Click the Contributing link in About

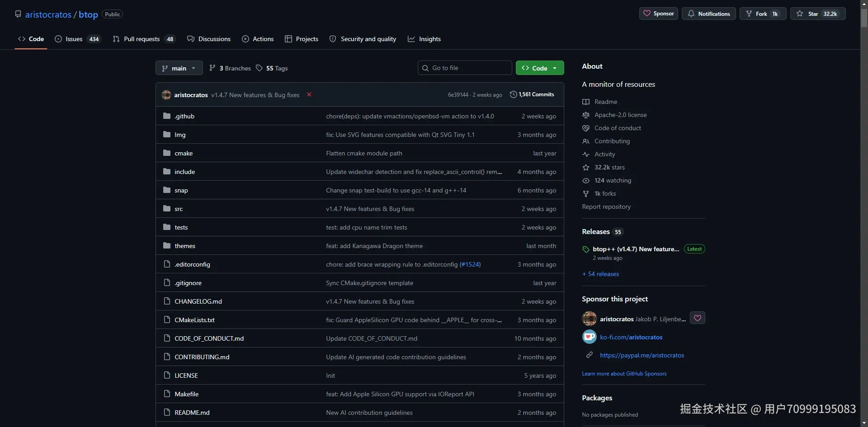(612, 141)
